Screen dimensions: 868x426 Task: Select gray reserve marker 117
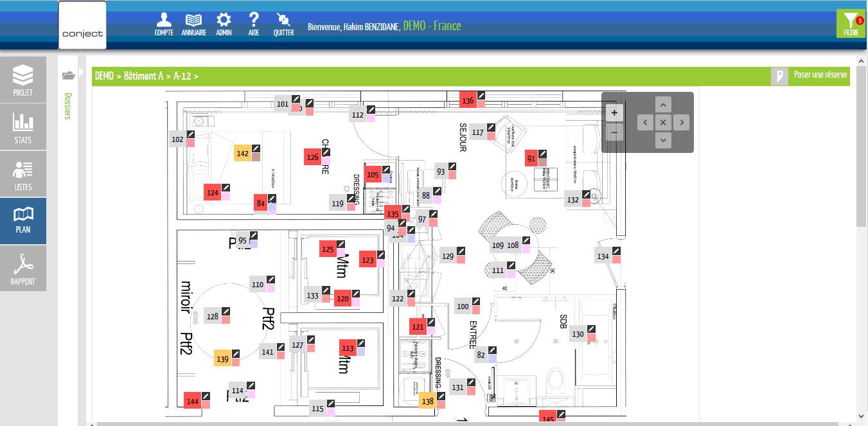tap(477, 132)
